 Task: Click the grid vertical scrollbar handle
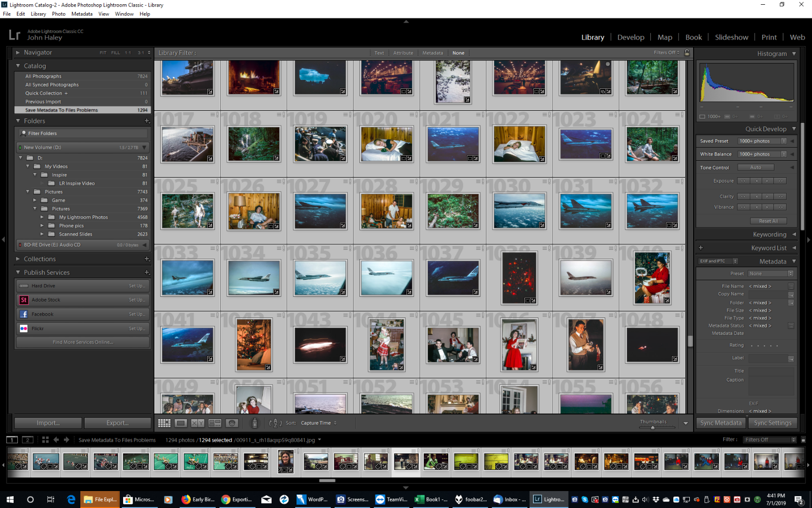[x=690, y=341]
